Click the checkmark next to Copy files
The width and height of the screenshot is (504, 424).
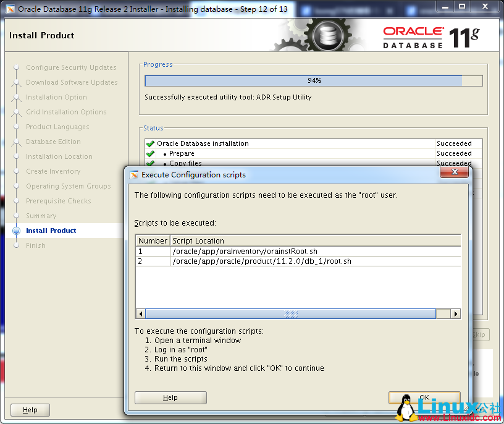point(150,163)
